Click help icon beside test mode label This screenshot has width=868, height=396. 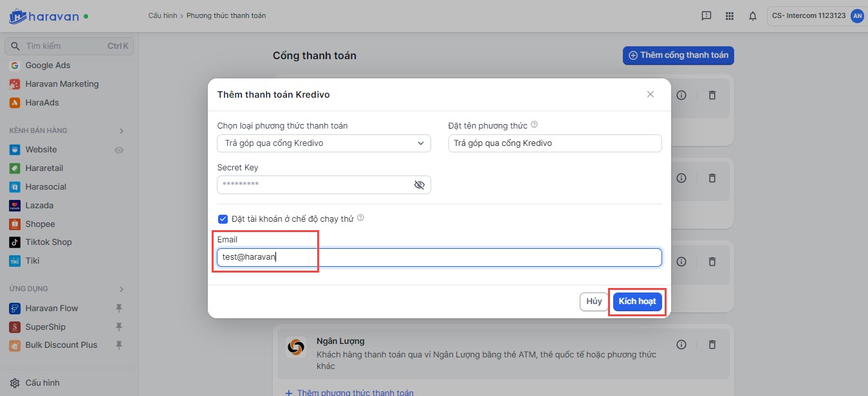pyautogui.click(x=360, y=218)
